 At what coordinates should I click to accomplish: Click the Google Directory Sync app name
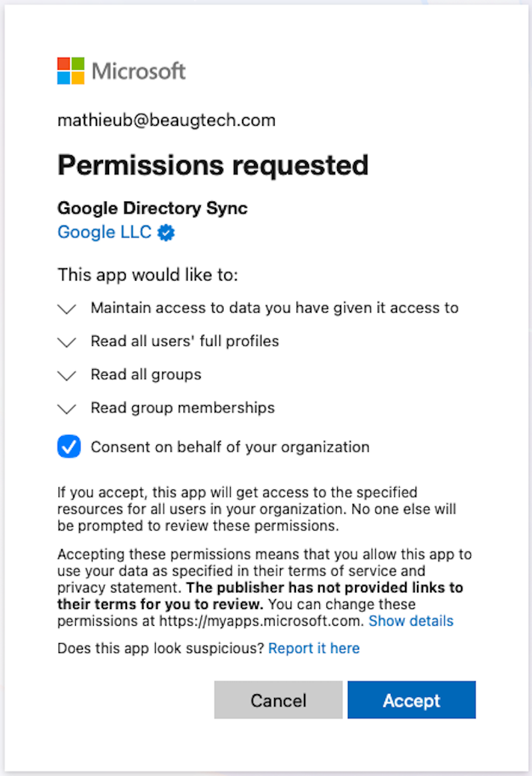152,207
